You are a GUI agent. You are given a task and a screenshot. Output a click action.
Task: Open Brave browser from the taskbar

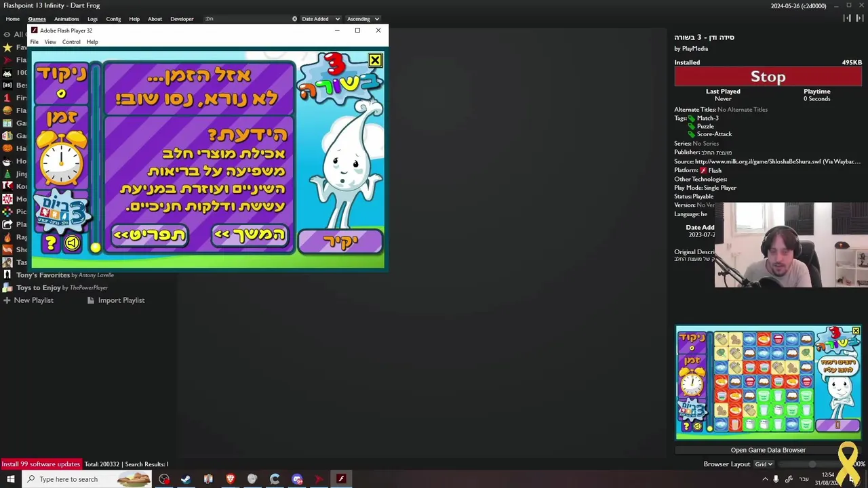tap(231, 479)
